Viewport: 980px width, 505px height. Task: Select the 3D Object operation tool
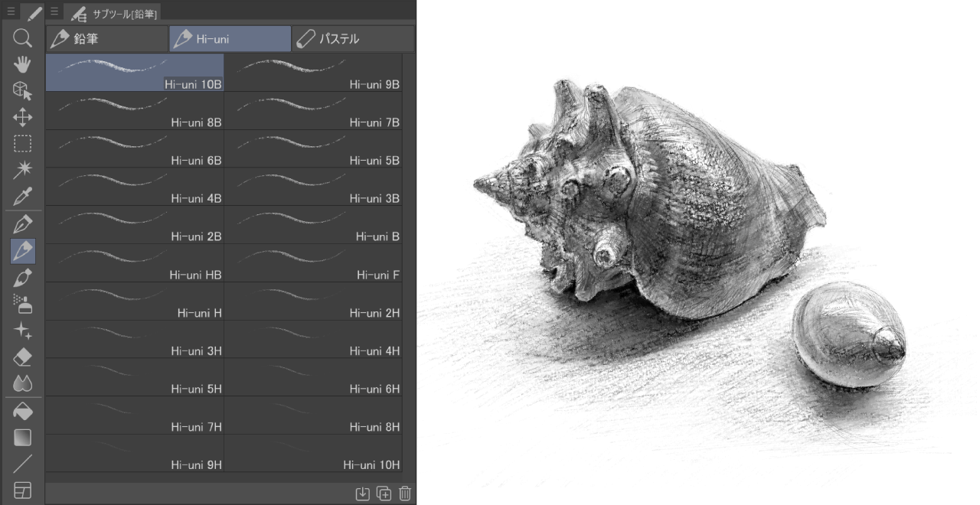click(x=22, y=91)
